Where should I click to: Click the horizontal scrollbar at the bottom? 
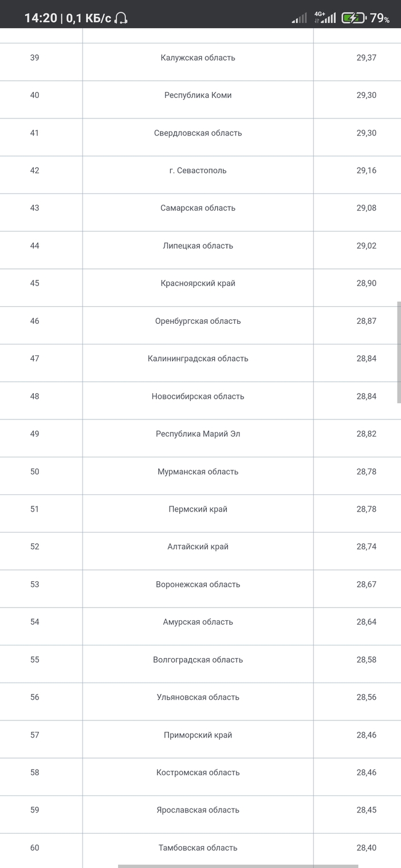click(x=238, y=866)
